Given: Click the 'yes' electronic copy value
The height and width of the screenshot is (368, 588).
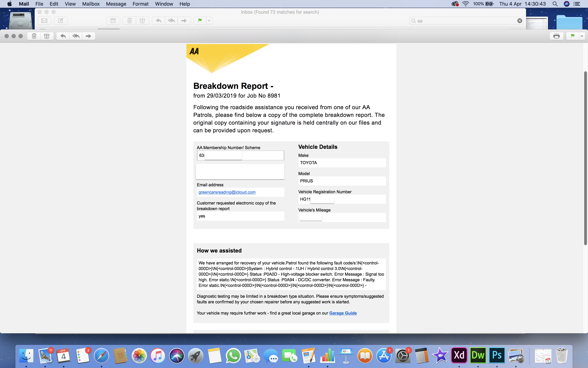Looking at the screenshot, I should pyautogui.click(x=202, y=216).
